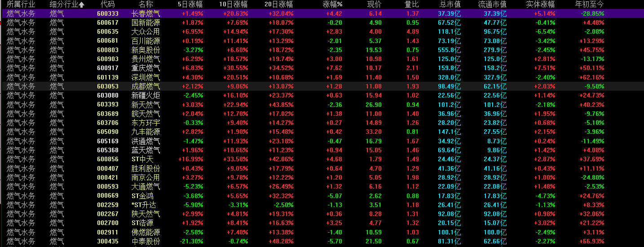This screenshot has height=247, width=644.
Task: Click the 代码 column header
Action: (108, 4)
